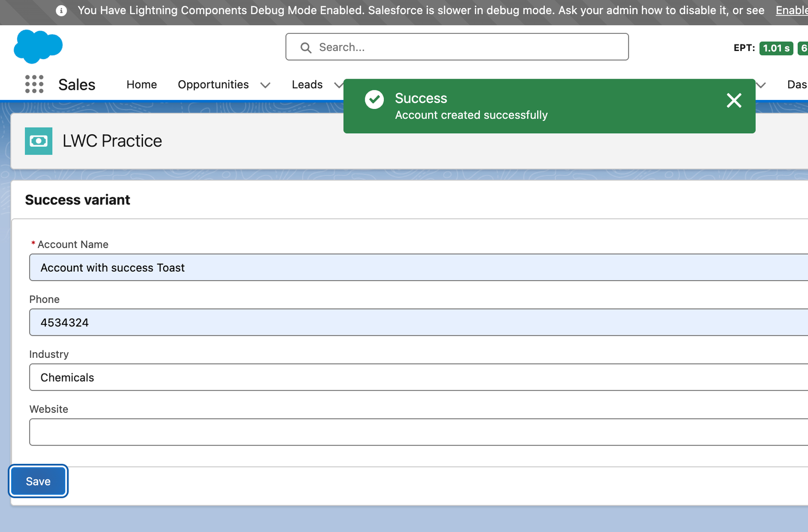Focus the global Search box
The image size is (808, 532).
pyautogui.click(x=457, y=47)
